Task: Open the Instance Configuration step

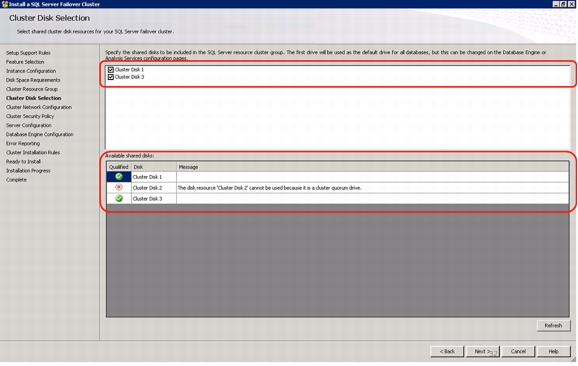Action: 31,71
